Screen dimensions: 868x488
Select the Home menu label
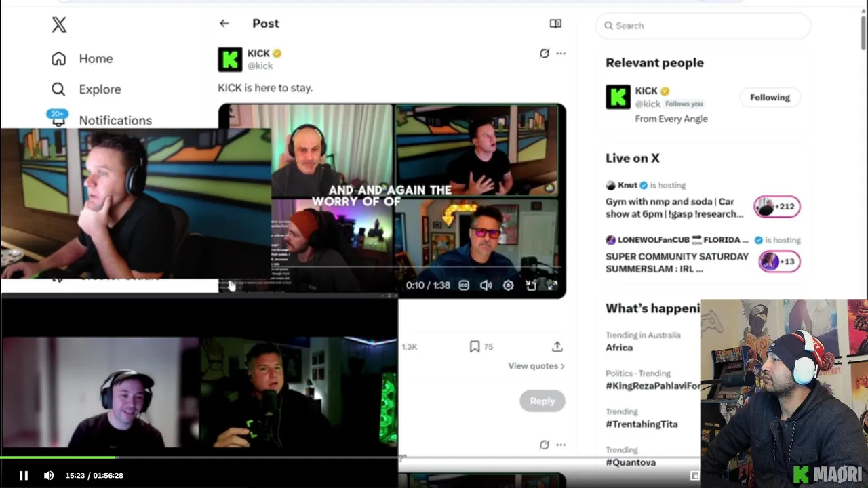pos(96,58)
